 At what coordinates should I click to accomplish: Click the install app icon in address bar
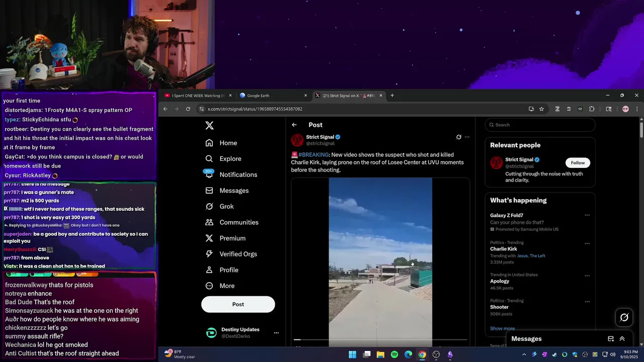[x=531, y=109]
